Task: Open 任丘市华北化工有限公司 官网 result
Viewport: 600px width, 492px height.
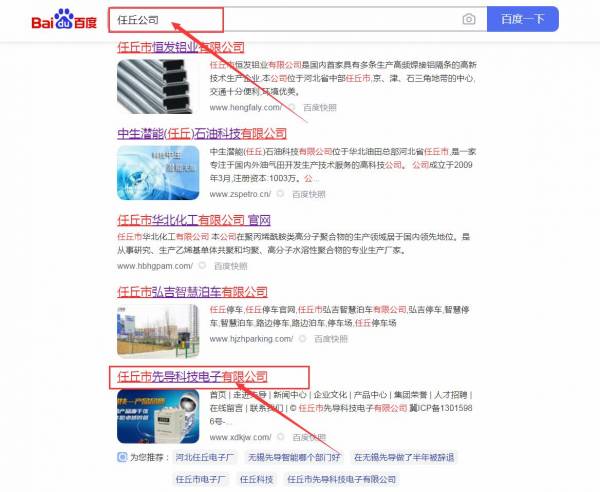Action: [194, 220]
